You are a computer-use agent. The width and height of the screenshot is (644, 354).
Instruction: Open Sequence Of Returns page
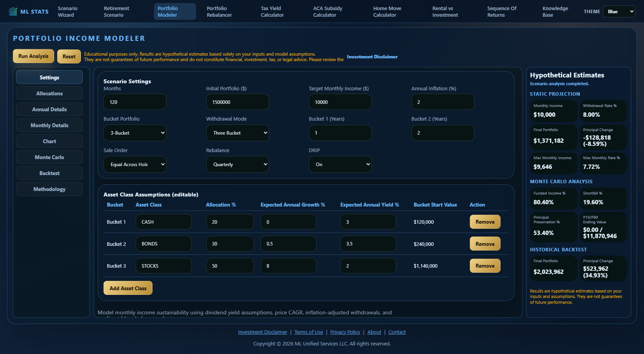(502, 12)
